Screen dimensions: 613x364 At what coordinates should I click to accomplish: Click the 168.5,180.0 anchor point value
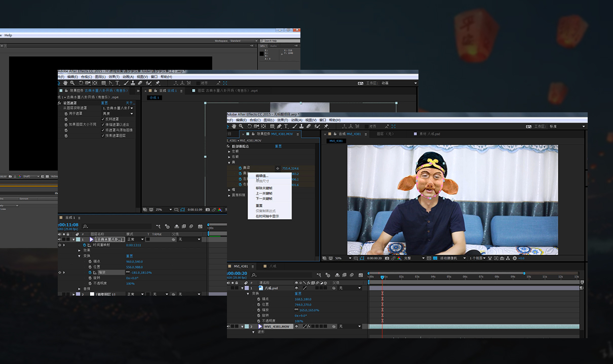302,299
